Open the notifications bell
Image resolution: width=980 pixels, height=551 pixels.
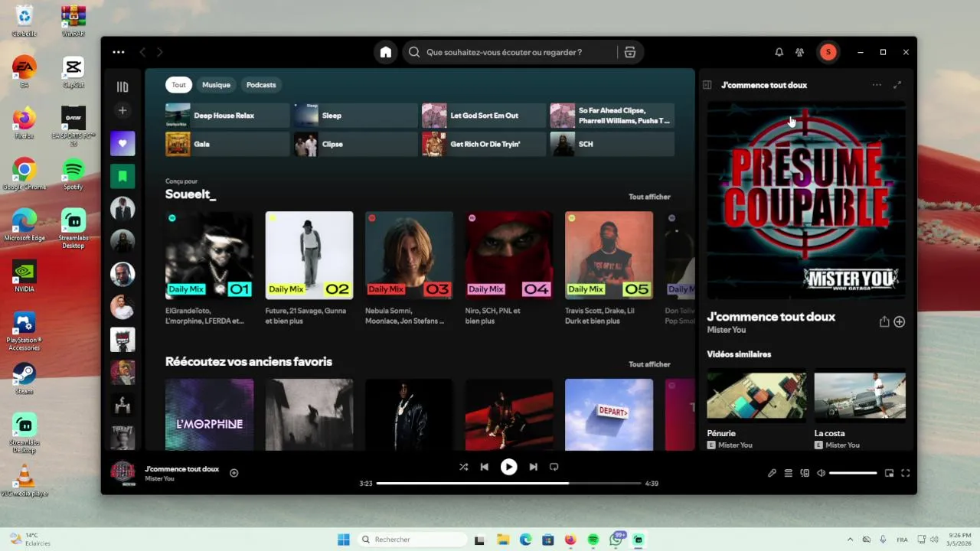click(x=779, y=52)
